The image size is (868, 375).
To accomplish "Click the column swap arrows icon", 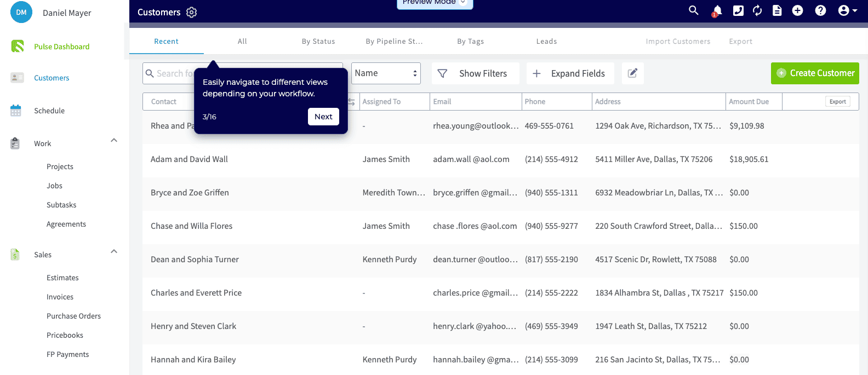I will pos(351,102).
